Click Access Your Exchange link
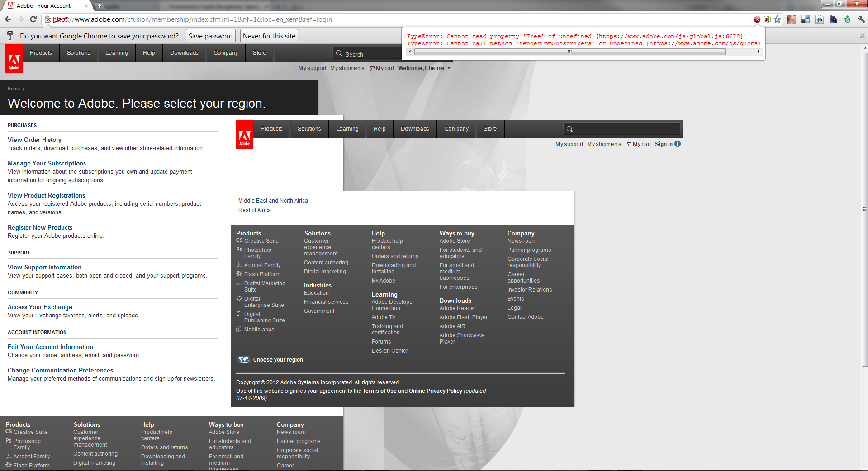This screenshot has height=471, width=868. pos(40,307)
